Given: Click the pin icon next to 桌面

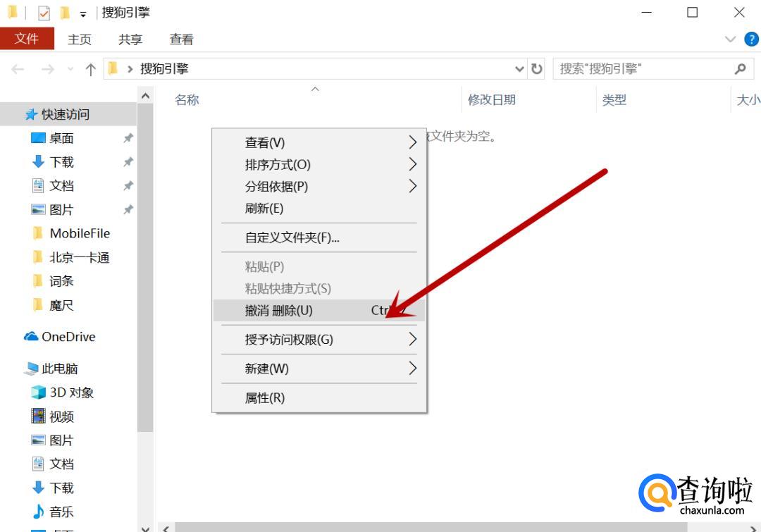Looking at the screenshot, I should (128, 138).
